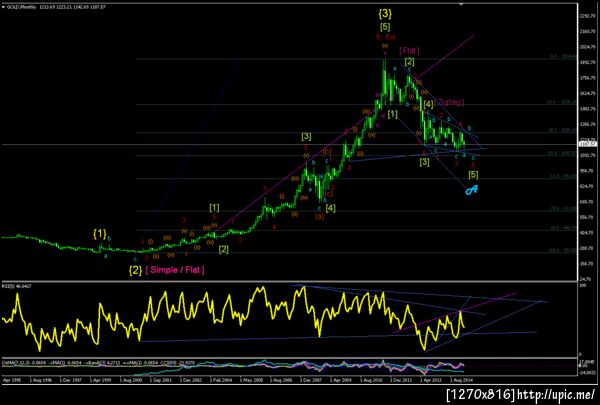Click the 1 May 2005 date label
Screen dimensions: 600x405
(251, 381)
